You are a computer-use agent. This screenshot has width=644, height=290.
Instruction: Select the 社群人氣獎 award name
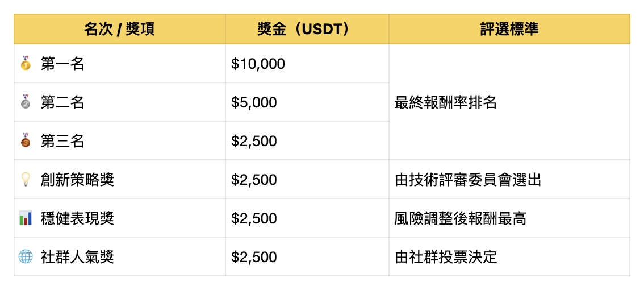pyautogui.click(x=77, y=257)
